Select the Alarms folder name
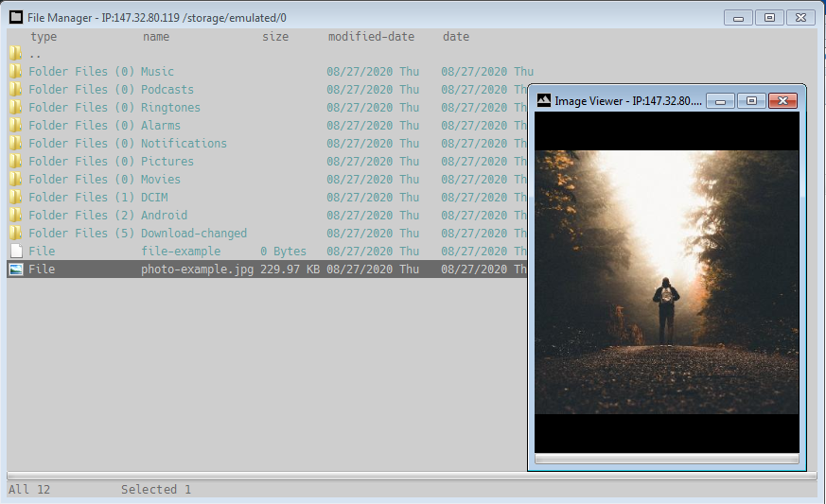 point(160,126)
